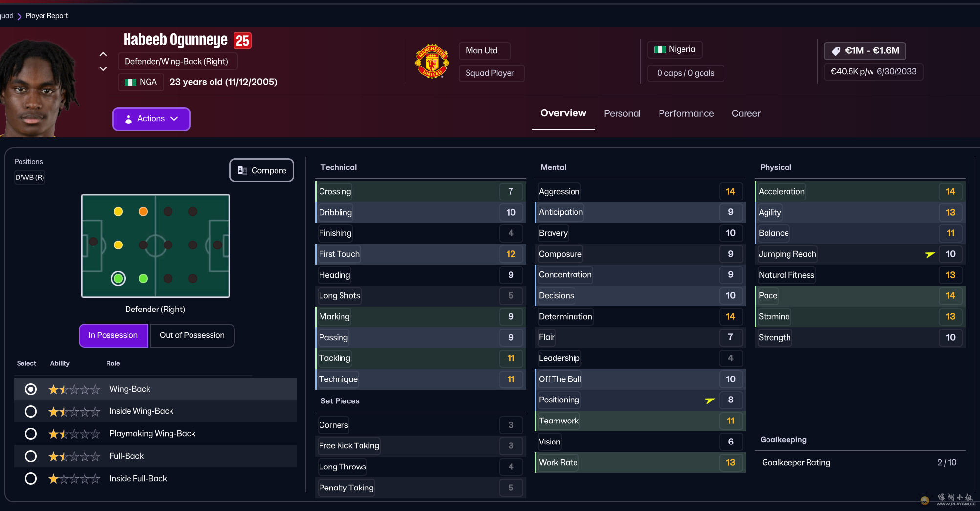
Task: Click the highlighted right defender position dot
Action: (x=118, y=278)
